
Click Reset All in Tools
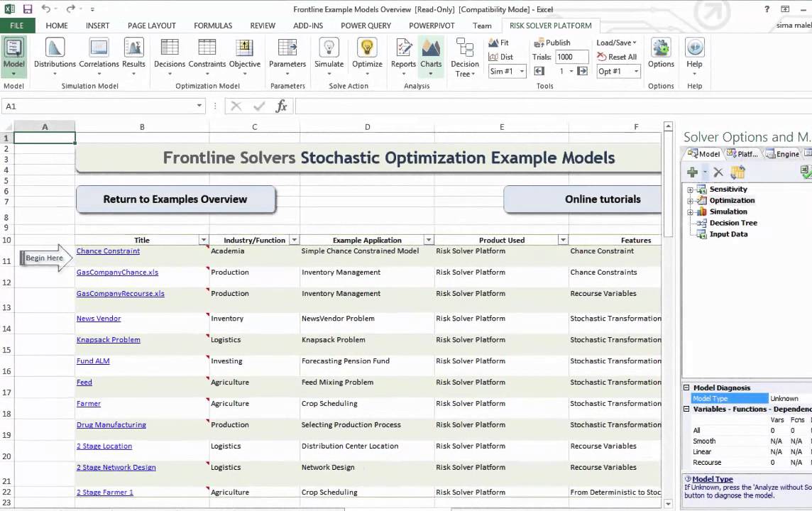tap(617, 57)
